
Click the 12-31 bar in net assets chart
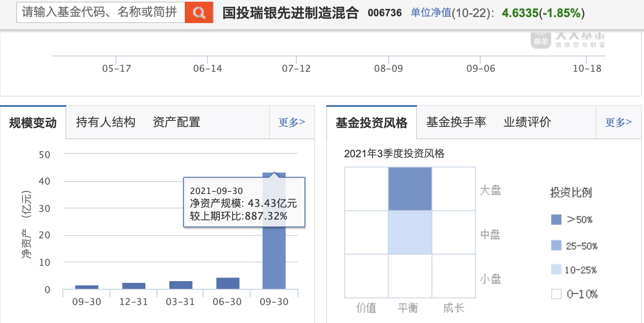click(133, 286)
